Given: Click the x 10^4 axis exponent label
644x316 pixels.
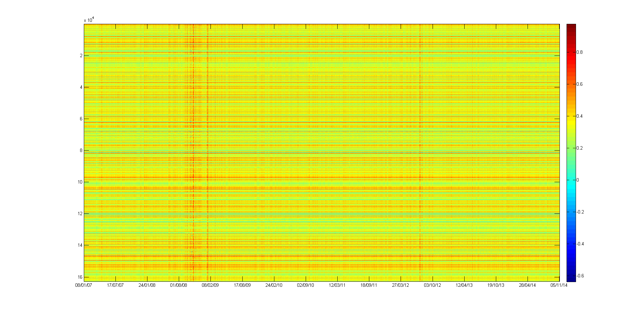Looking at the screenshot, I should point(89,20).
